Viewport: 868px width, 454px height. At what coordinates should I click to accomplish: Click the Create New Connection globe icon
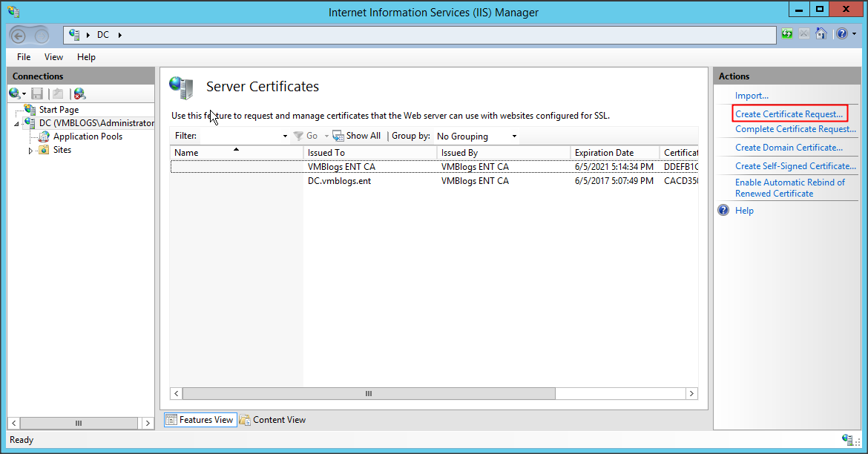point(14,93)
